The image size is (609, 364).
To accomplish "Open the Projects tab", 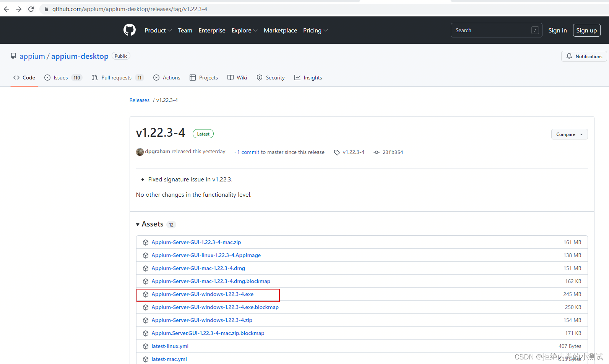I will pyautogui.click(x=204, y=78).
